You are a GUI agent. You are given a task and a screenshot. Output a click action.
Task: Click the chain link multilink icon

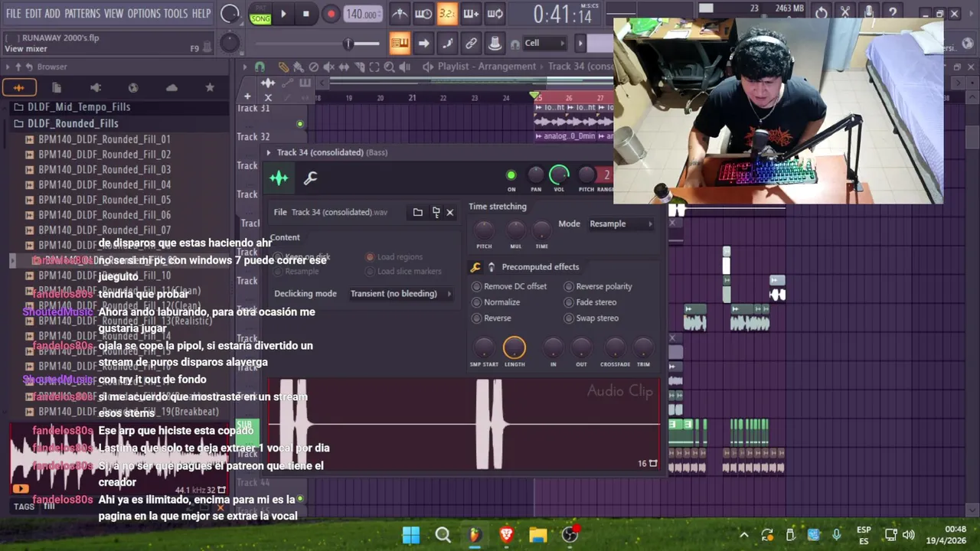(471, 43)
